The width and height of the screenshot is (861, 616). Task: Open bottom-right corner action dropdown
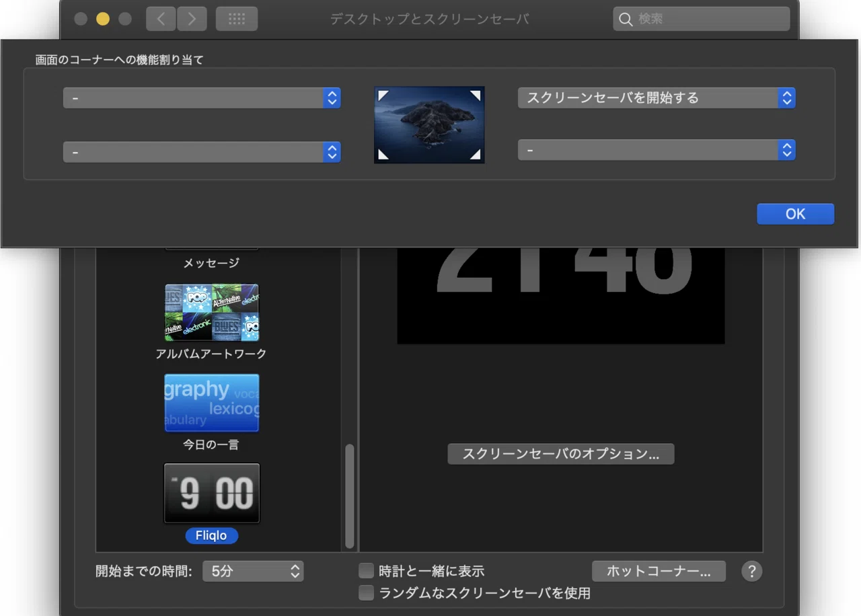click(x=657, y=150)
